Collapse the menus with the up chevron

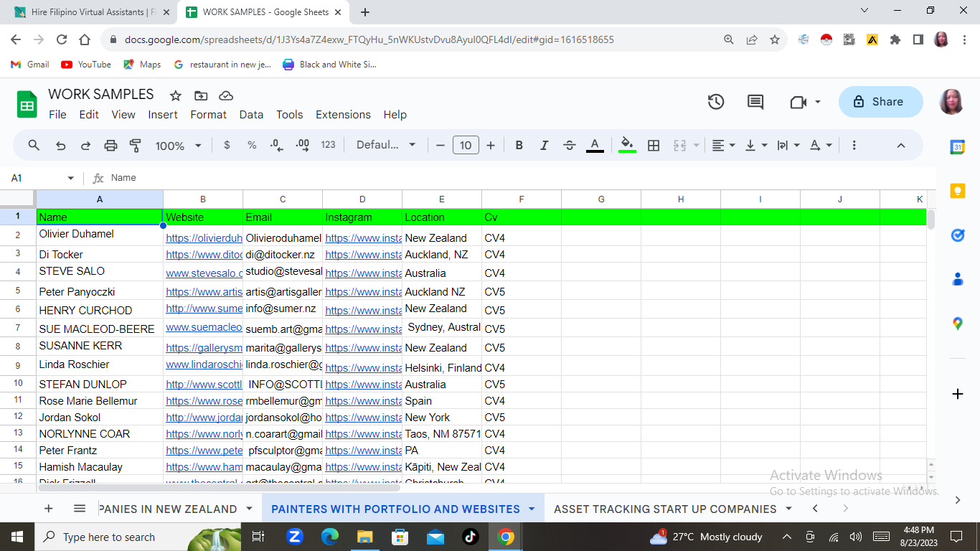901,145
